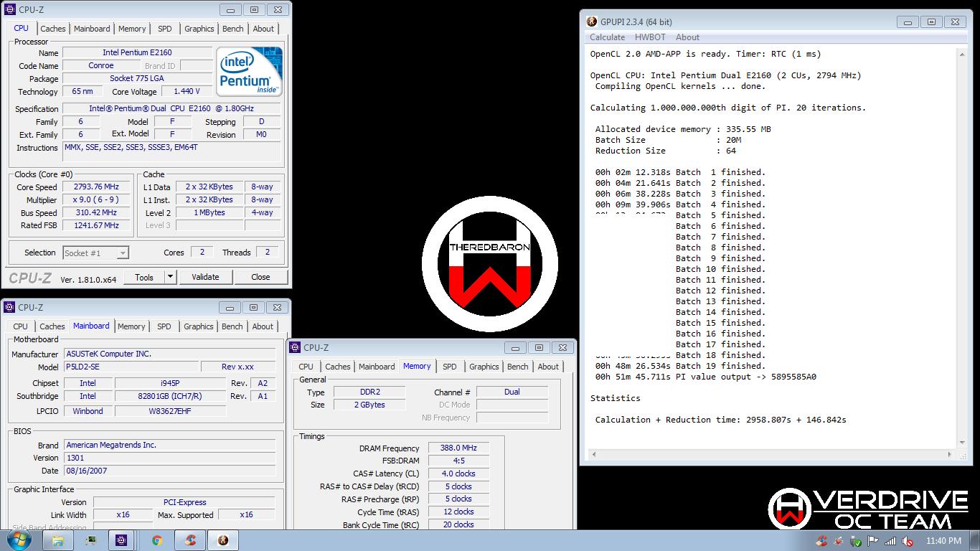Click the Calculation + Reduction time line
Viewport: 980px width, 551px height.
coord(720,420)
